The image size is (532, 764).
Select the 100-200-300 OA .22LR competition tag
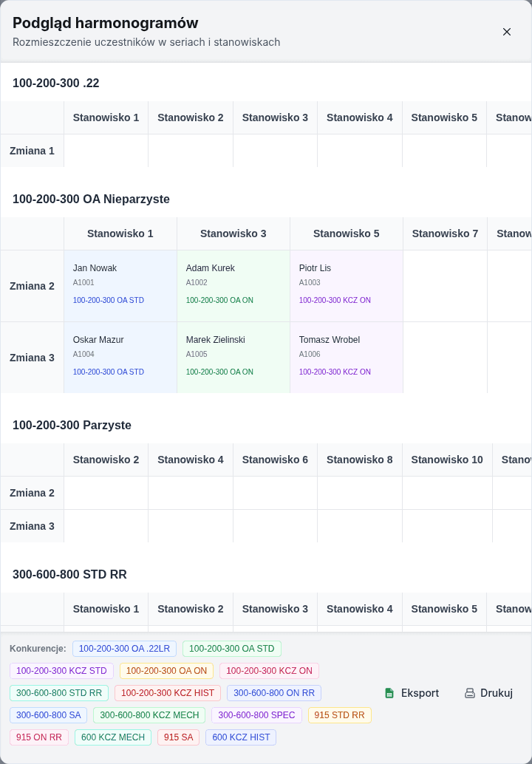pos(124,649)
